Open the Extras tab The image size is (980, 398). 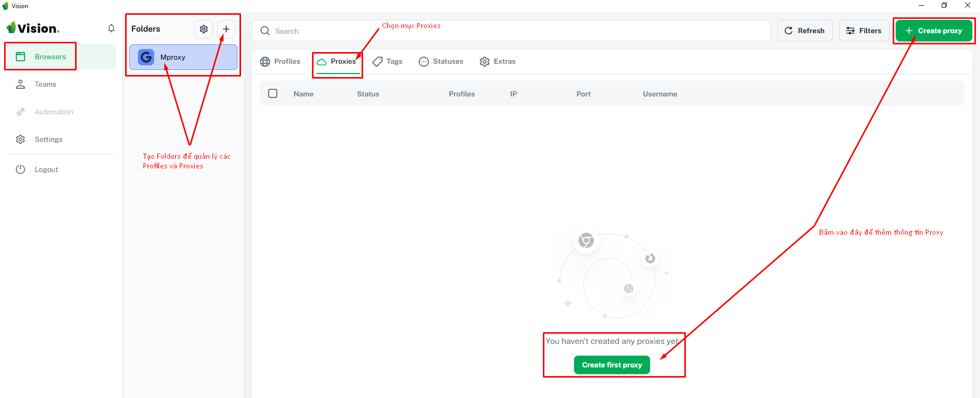(x=498, y=61)
